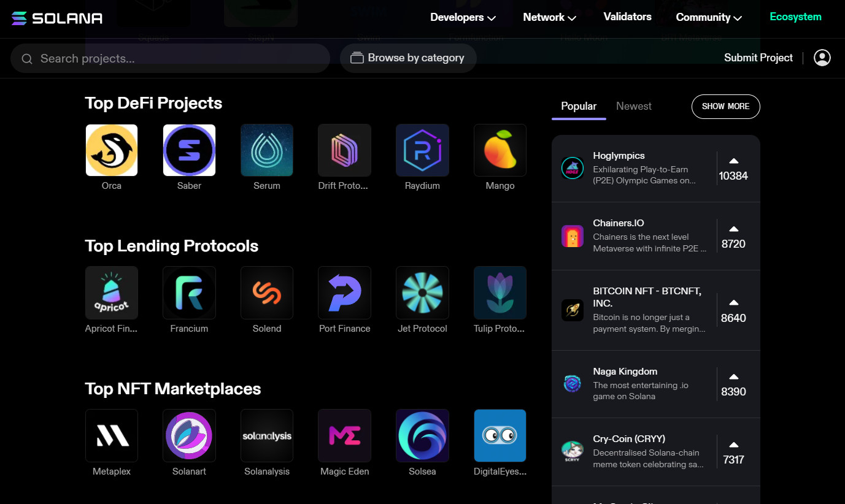
Task: Click the Top NFT Marketplaces heading
Action: pos(173,389)
